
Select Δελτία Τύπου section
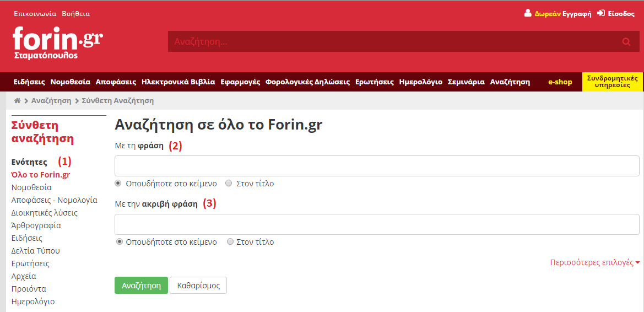click(36, 251)
